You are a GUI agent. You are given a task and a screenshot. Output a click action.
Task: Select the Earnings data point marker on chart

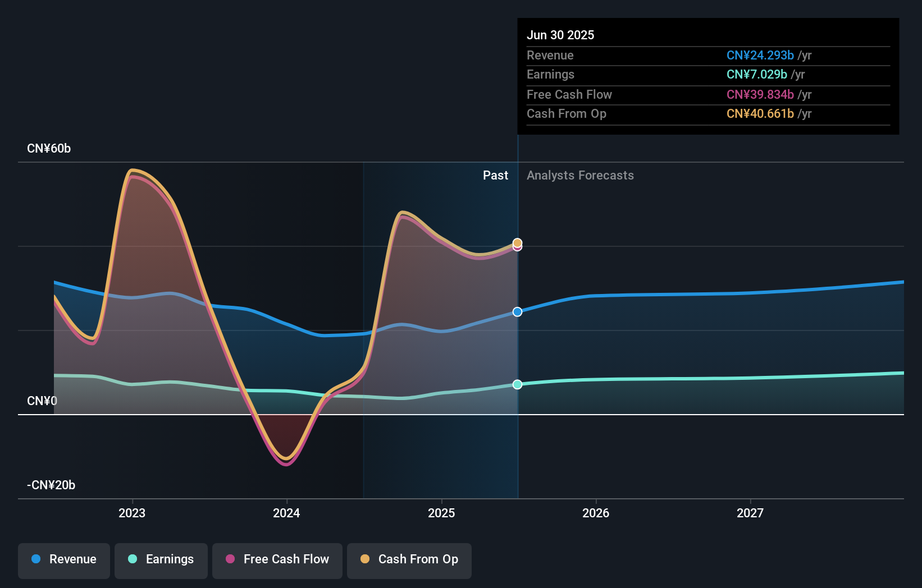tap(518, 384)
